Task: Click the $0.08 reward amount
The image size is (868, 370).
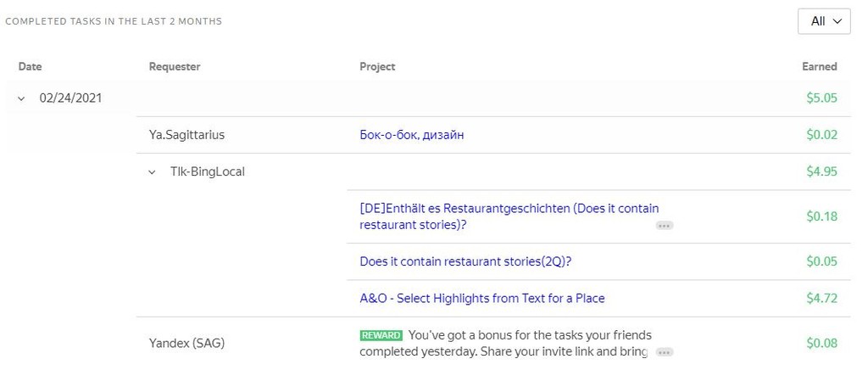Action: click(821, 344)
